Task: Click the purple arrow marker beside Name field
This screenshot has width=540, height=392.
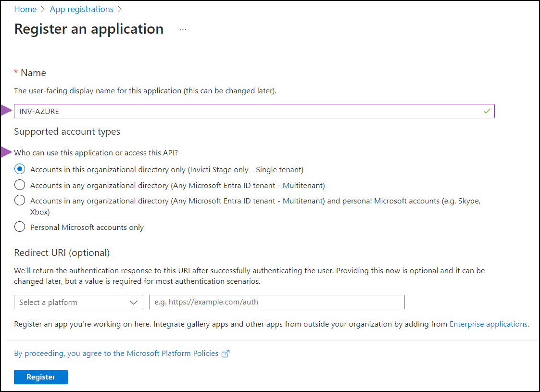Action: click(x=6, y=111)
